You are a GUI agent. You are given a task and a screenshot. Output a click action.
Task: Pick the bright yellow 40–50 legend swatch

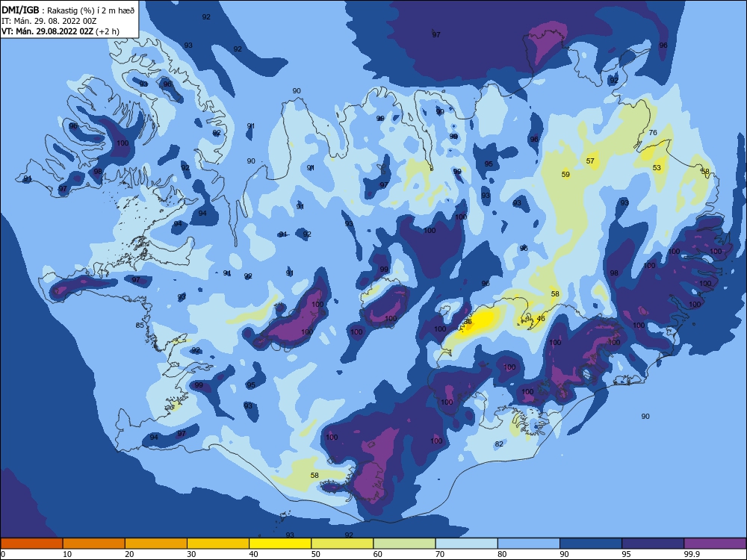[x=280, y=544]
